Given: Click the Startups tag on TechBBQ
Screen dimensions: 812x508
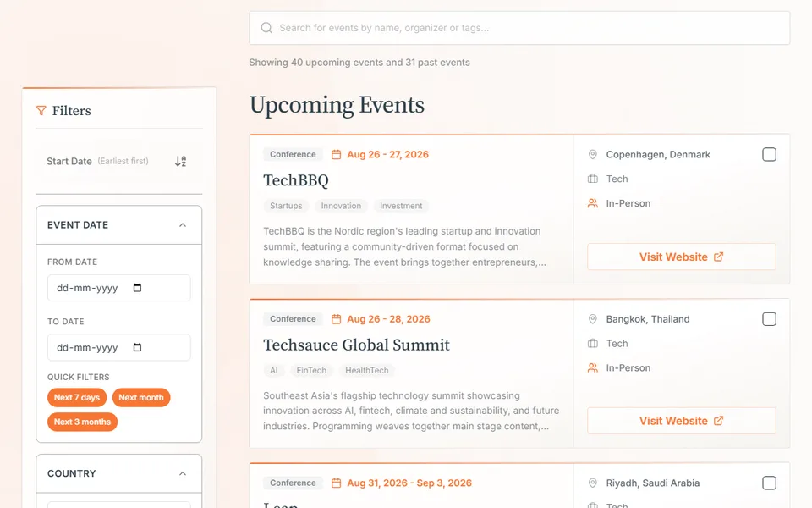Looking at the screenshot, I should pyautogui.click(x=286, y=206).
